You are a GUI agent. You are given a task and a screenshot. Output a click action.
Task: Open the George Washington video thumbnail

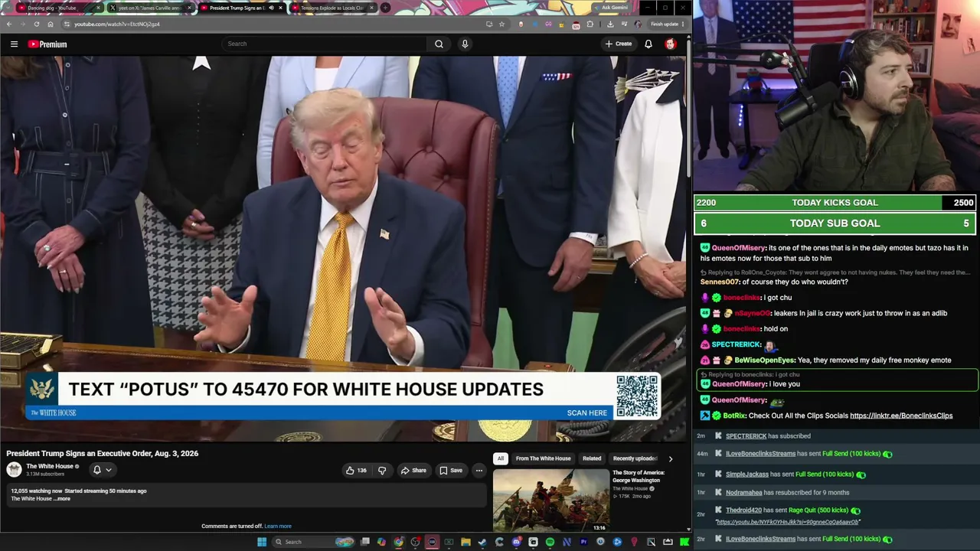point(551,500)
